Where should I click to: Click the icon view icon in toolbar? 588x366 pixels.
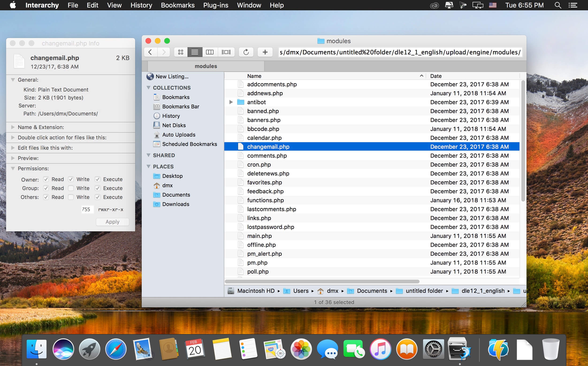tap(180, 51)
